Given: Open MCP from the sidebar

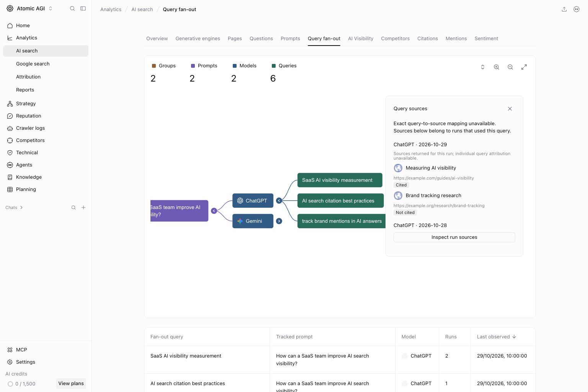Looking at the screenshot, I should (x=46, y=350).
